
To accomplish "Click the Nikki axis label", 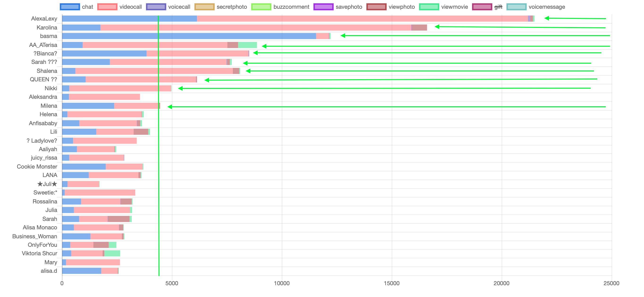I will pos(51,88).
